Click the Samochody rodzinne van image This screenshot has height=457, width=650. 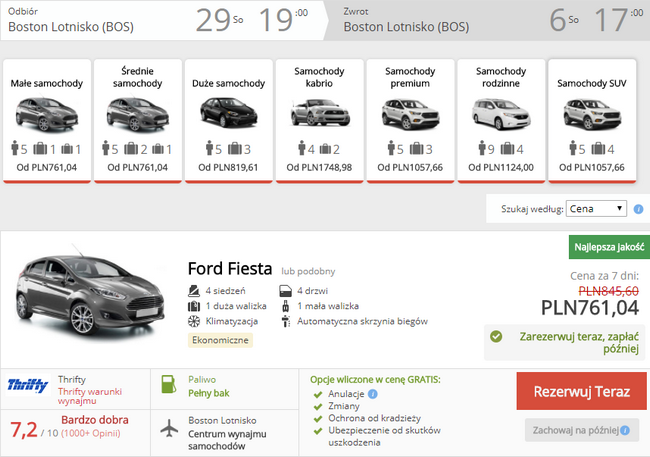pyautogui.click(x=500, y=114)
